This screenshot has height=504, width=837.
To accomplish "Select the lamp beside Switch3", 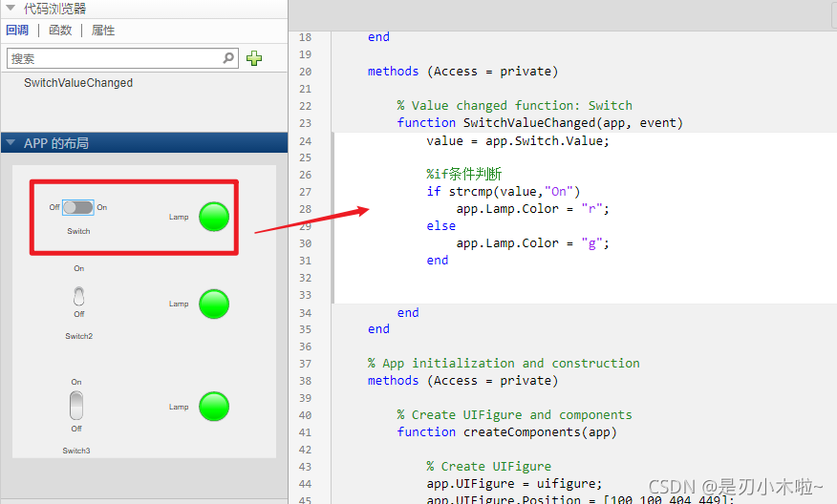I will [x=214, y=407].
